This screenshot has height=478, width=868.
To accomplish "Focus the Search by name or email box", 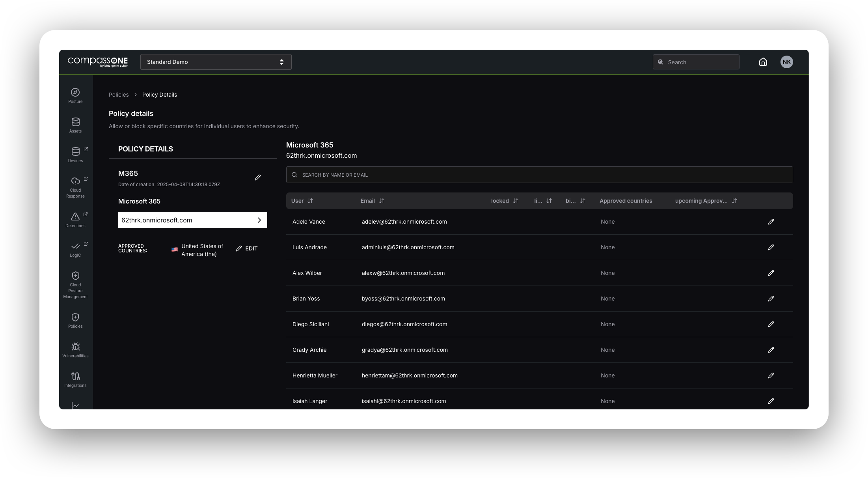I will tap(540, 175).
